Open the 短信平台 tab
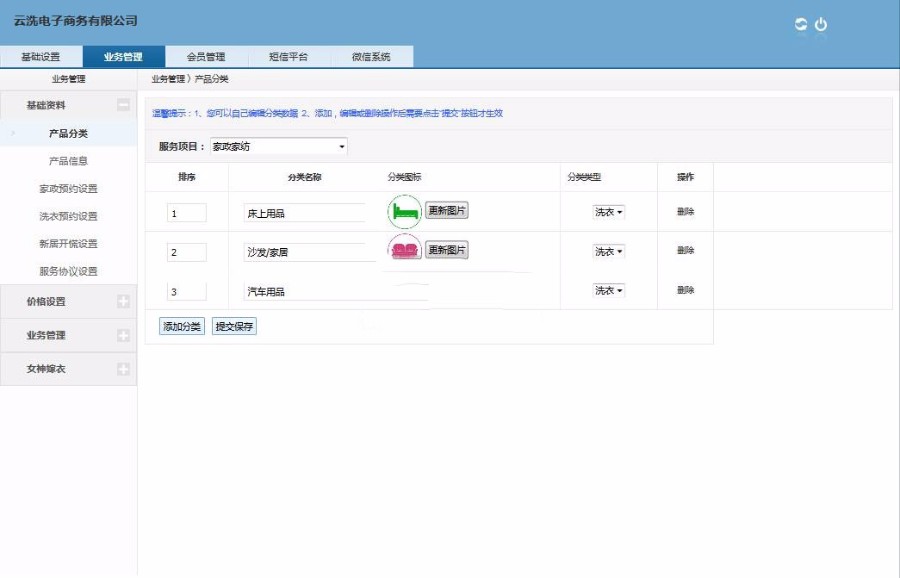This screenshot has height=578, width=900. (x=289, y=57)
